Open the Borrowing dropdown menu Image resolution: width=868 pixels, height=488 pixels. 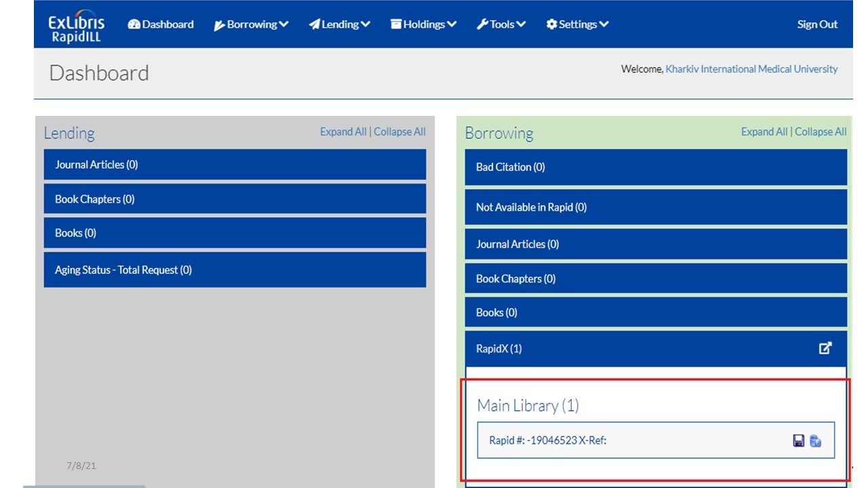(252, 24)
